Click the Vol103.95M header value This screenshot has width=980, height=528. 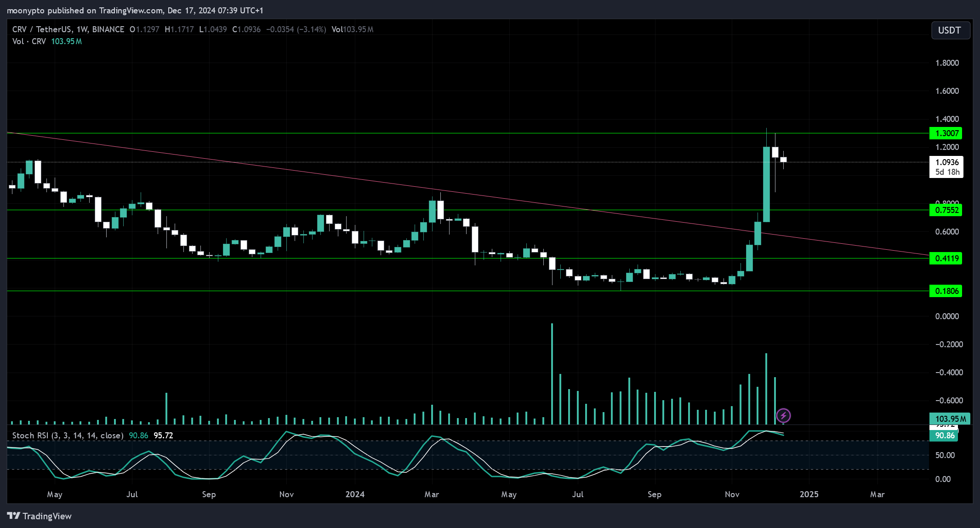click(x=353, y=29)
